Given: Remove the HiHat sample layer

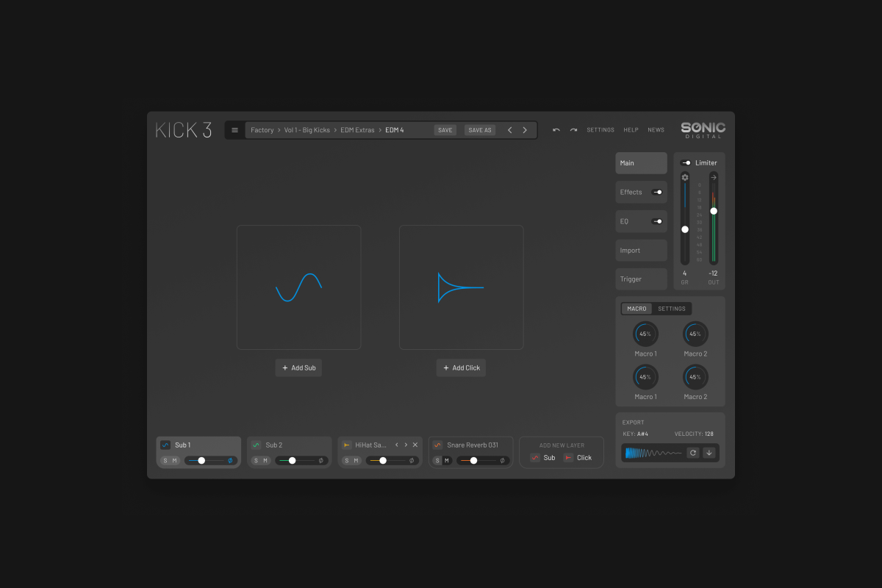Looking at the screenshot, I should click(415, 445).
